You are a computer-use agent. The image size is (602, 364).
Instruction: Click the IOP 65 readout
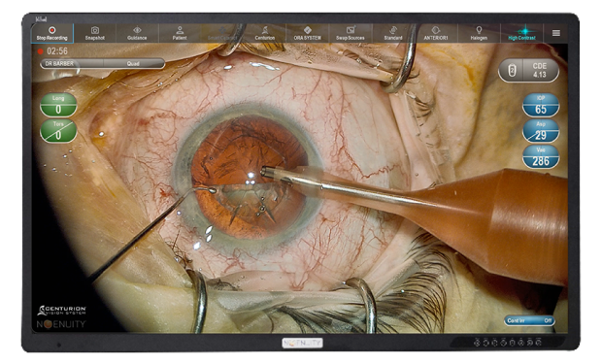pyautogui.click(x=541, y=105)
